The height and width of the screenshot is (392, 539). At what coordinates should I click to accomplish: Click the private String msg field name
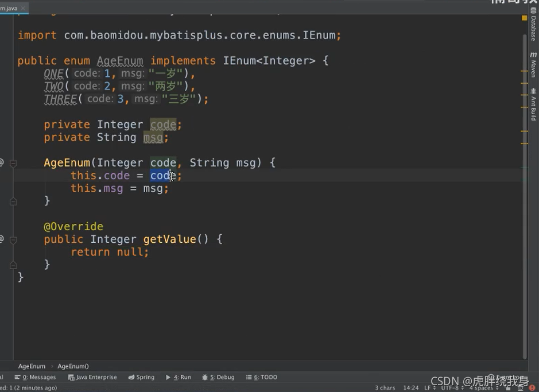click(x=153, y=137)
